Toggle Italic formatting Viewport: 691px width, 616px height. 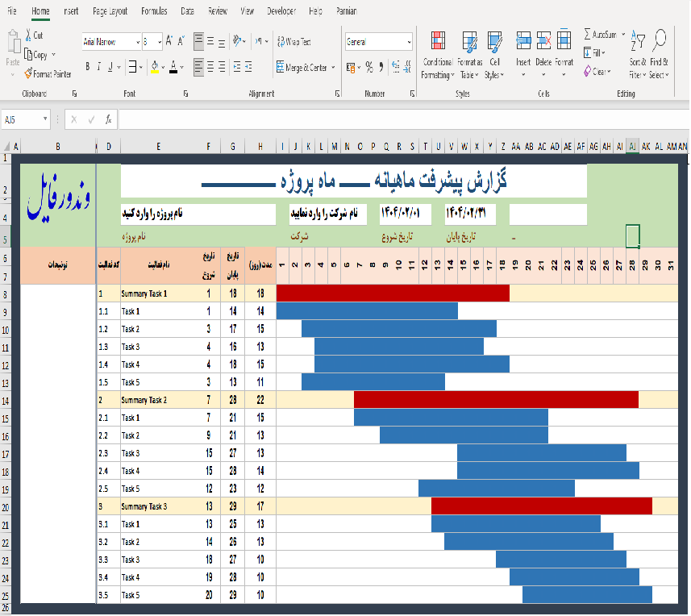pyautogui.click(x=98, y=67)
